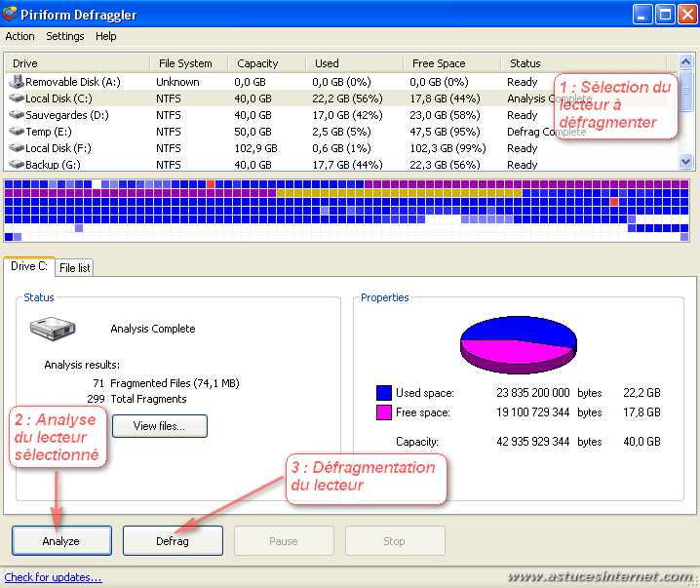Open the View files... button

coord(160,426)
